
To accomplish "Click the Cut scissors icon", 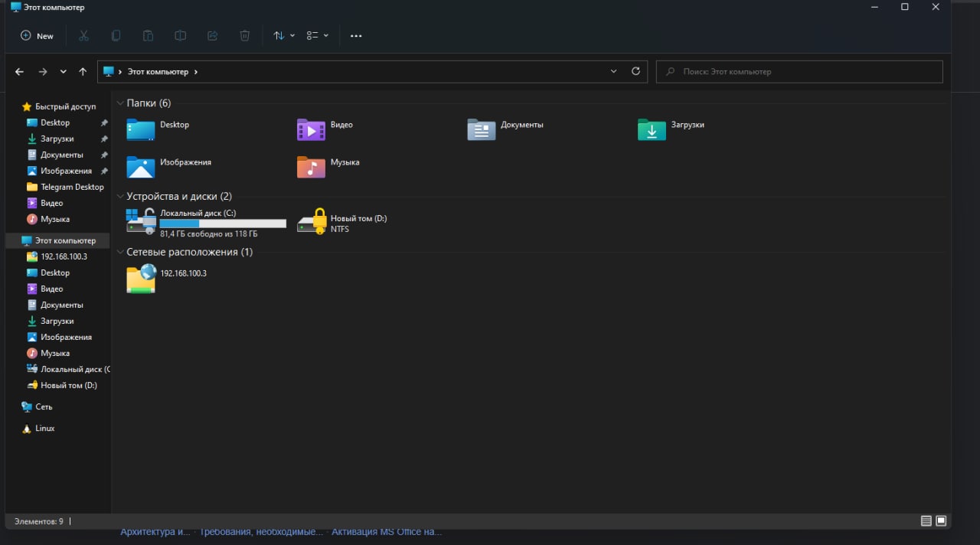I will coord(84,36).
